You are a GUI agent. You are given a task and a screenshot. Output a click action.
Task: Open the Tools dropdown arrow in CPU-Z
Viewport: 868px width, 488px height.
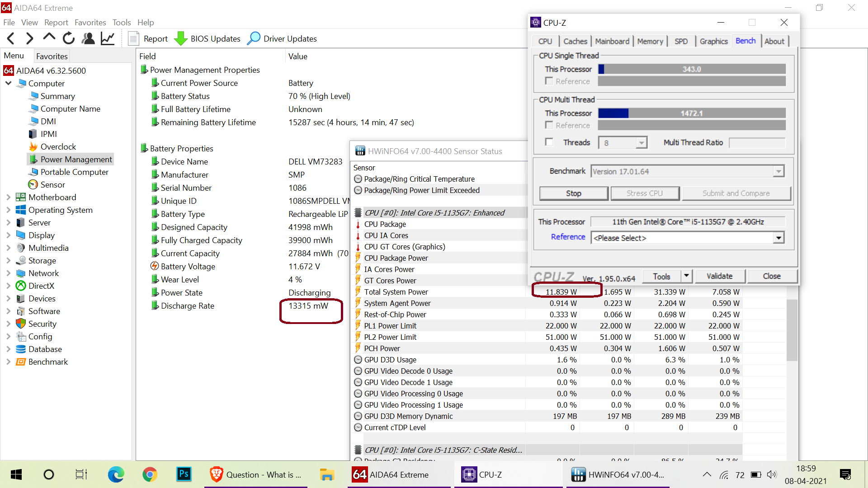686,276
